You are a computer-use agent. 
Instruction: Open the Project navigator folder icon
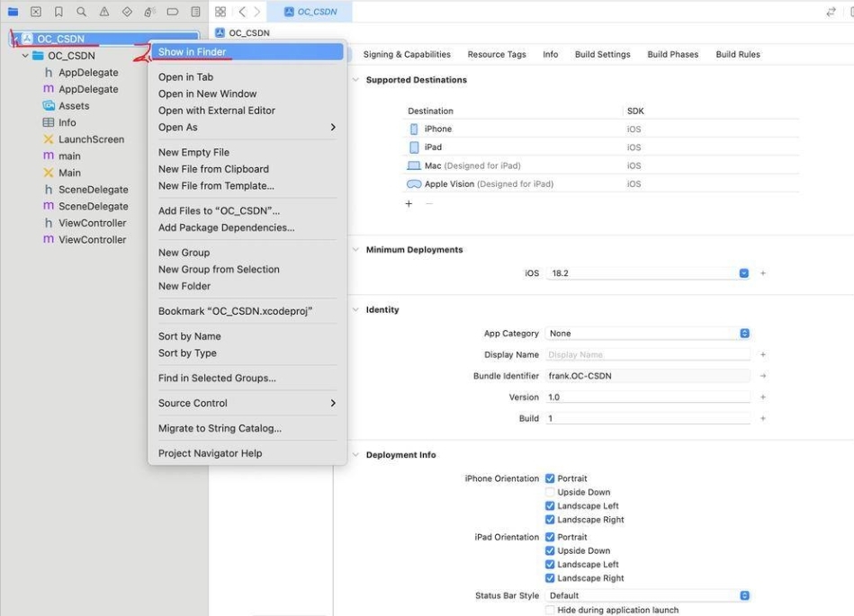[x=13, y=12]
